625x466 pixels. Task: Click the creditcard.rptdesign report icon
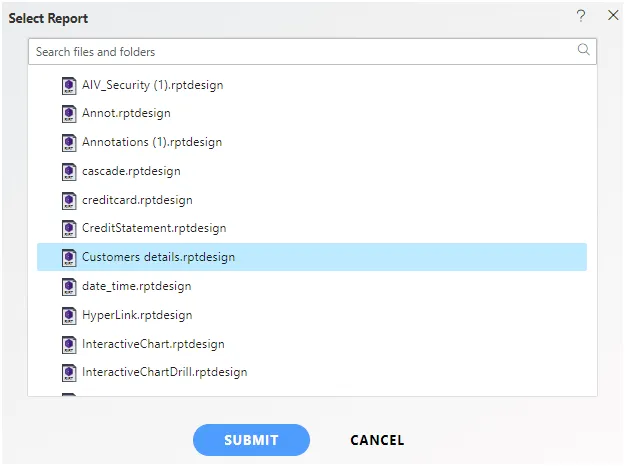[69, 201]
